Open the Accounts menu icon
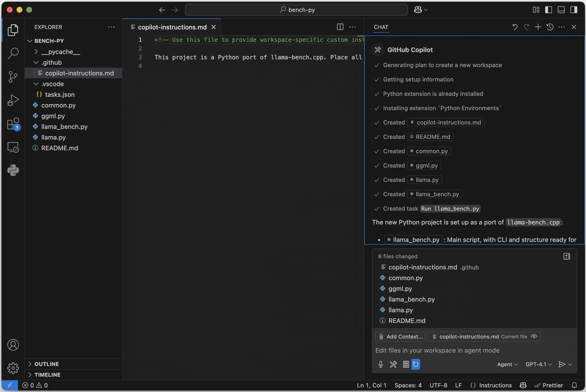This screenshot has height=392, width=586. point(13,345)
